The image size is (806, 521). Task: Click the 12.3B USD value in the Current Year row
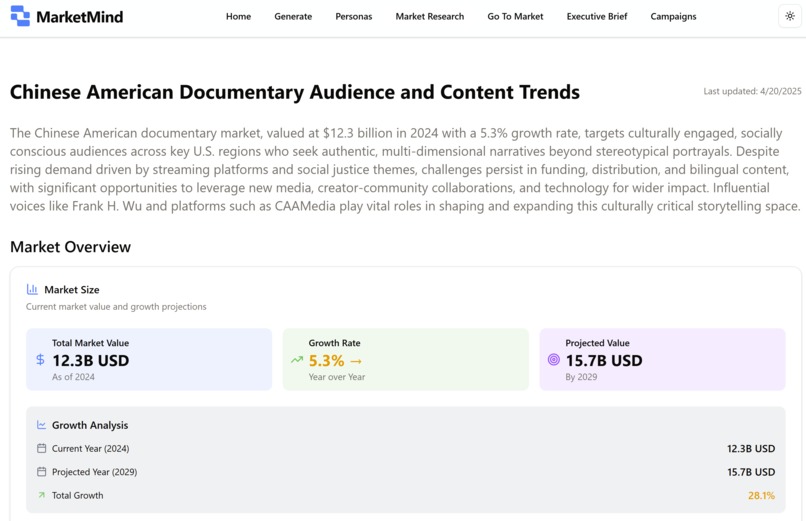pyautogui.click(x=751, y=449)
